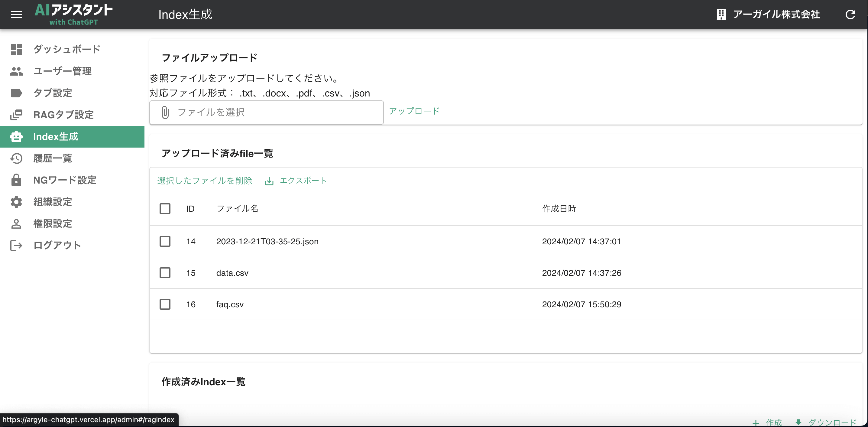This screenshot has height=427, width=868.
Task: Click the エクスポート button
Action: coord(296,181)
